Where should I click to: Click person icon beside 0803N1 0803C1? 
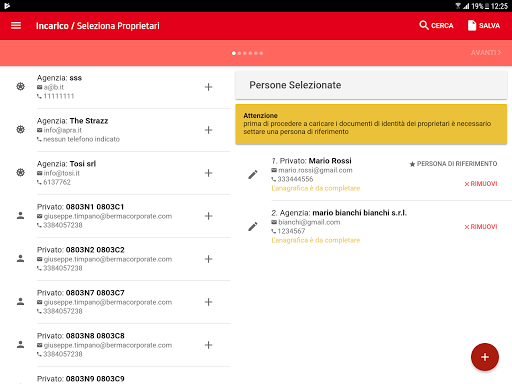(20, 215)
